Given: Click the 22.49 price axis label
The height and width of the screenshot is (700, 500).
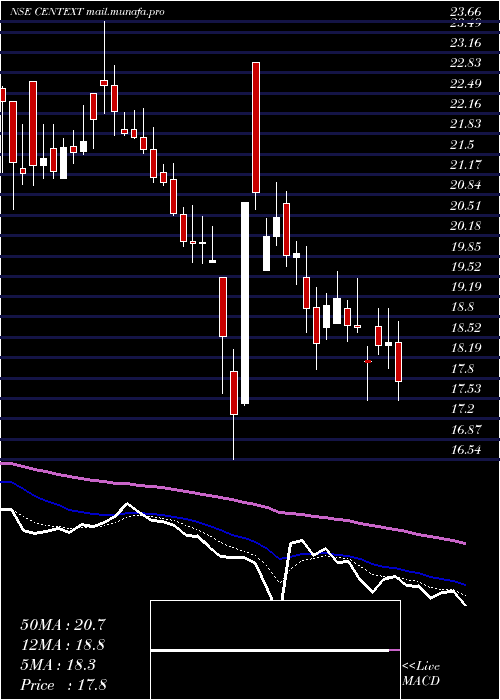Looking at the screenshot, I should tap(466, 84).
